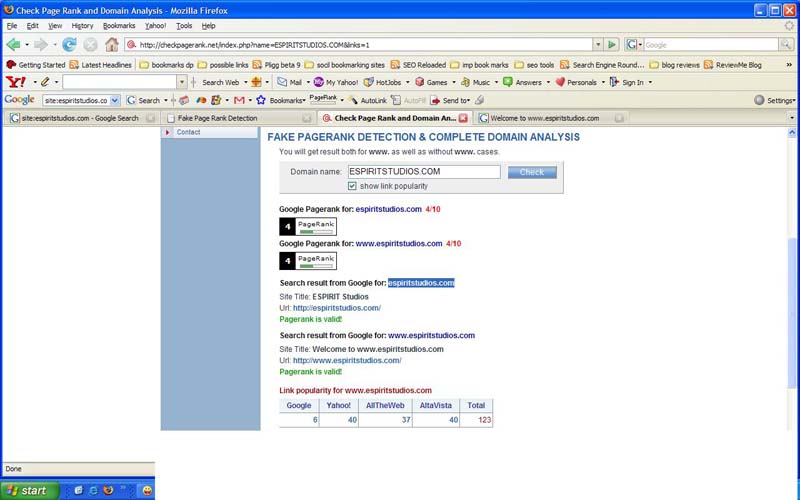The width and height of the screenshot is (800, 500).
Task: Launch Internet Explorer from quick launch
Action: (93, 490)
